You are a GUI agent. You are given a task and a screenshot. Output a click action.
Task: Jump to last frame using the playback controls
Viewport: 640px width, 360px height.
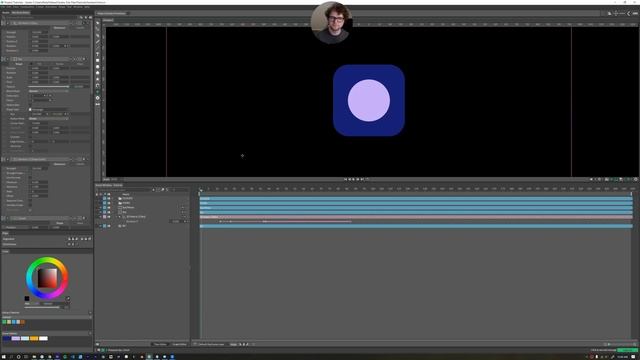point(362,179)
